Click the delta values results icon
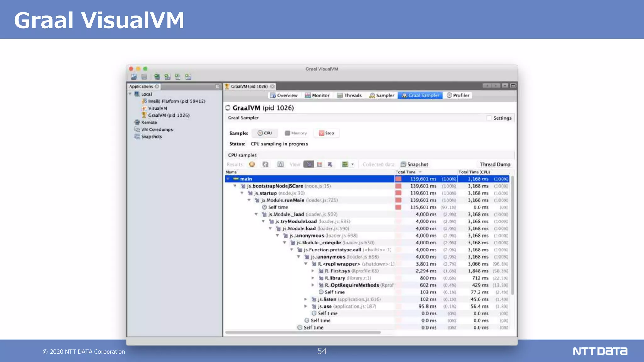The width and height of the screenshot is (644, 362). point(280,164)
